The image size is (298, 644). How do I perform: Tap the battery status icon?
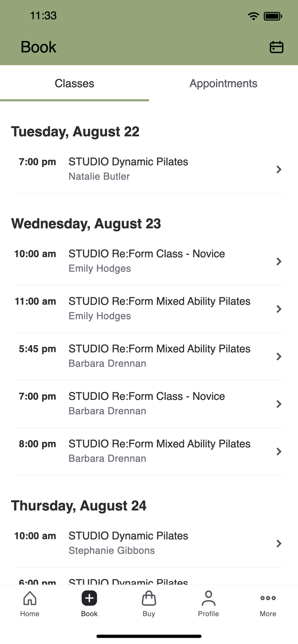[x=273, y=16]
